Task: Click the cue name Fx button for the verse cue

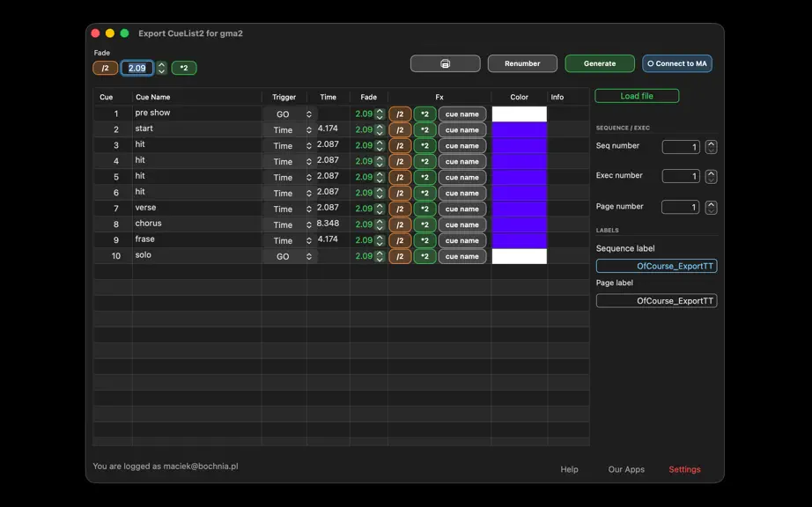Action: (462, 209)
